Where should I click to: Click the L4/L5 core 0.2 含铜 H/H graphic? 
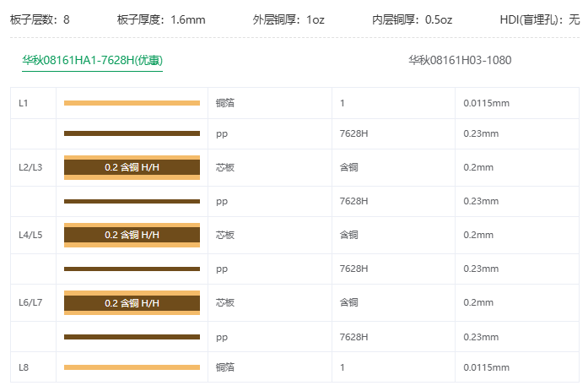pos(132,235)
